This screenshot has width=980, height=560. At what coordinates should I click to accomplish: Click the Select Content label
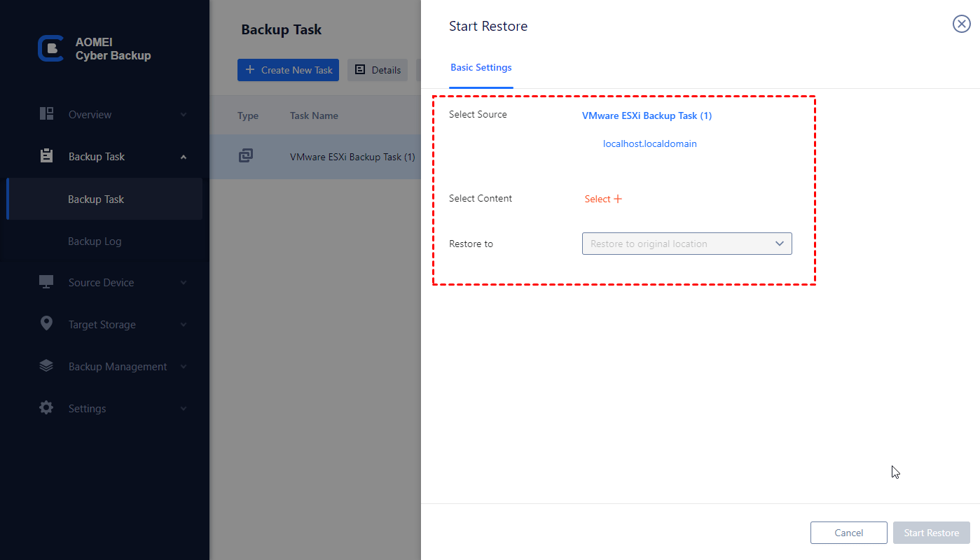pyautogui.click(x=481, y=198)
